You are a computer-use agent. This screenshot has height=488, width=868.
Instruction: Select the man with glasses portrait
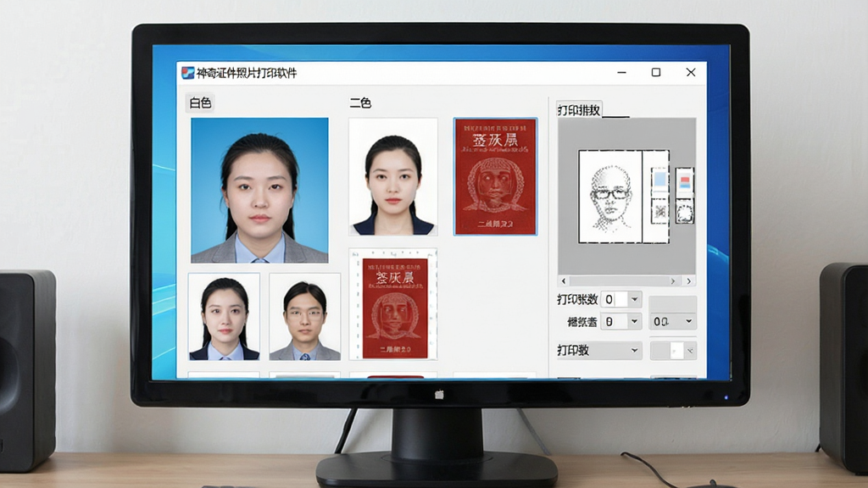pyautogui.click(x=305, y=317)
